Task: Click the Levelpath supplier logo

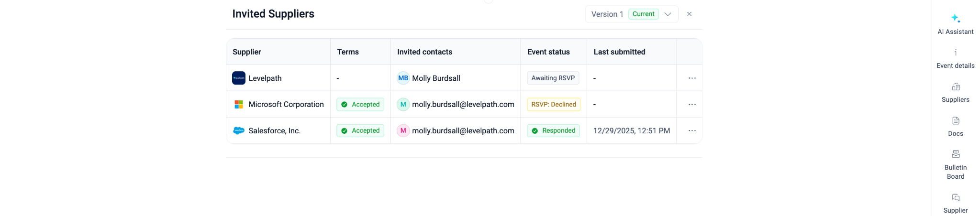Action: click(x=239, y=78)
